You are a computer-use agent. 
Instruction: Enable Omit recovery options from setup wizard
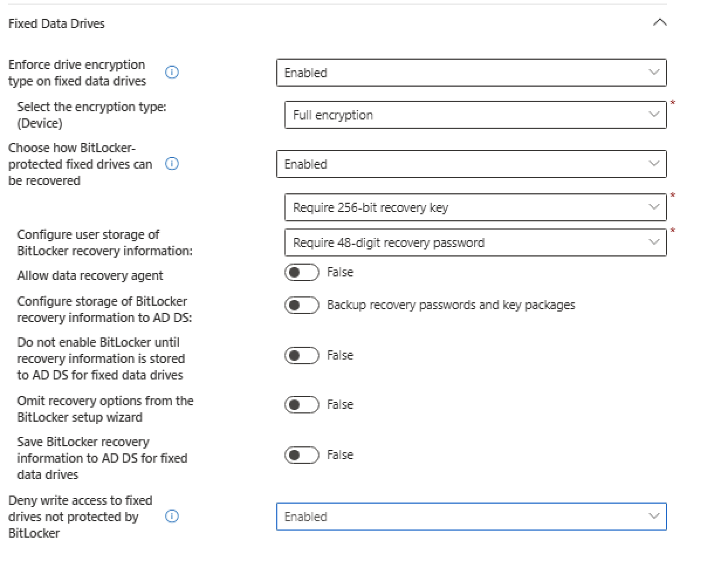pyautogui.click(x=301, y=404)
